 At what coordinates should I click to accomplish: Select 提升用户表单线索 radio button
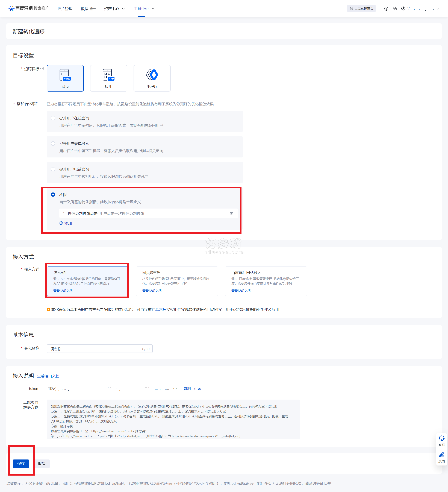[53, 143]
